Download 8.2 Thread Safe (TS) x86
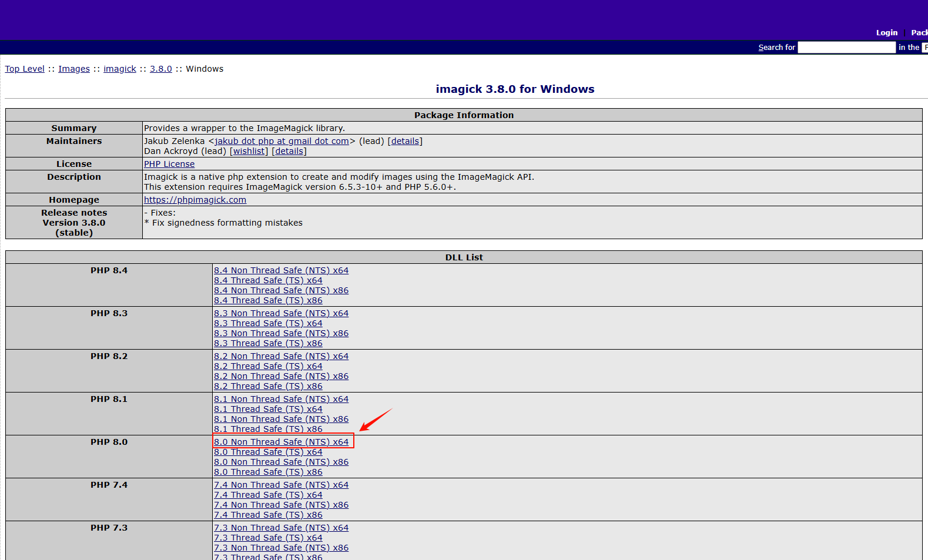 pos(268,386)
